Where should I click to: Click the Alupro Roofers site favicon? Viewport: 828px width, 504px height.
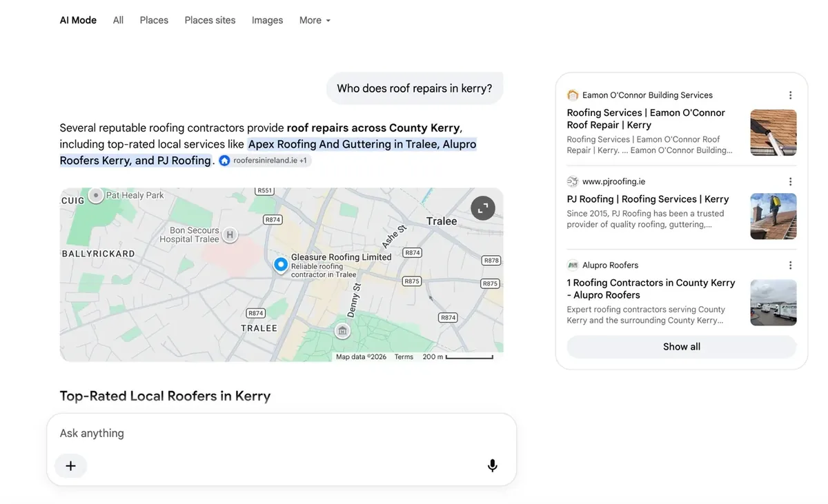(572, 265)
